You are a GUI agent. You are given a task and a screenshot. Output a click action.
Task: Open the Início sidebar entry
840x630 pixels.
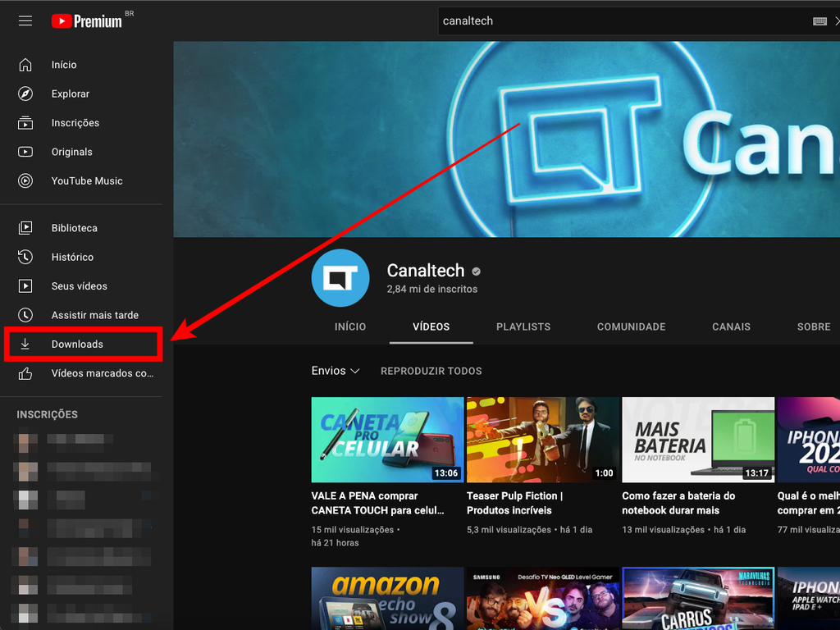point(81,65)
